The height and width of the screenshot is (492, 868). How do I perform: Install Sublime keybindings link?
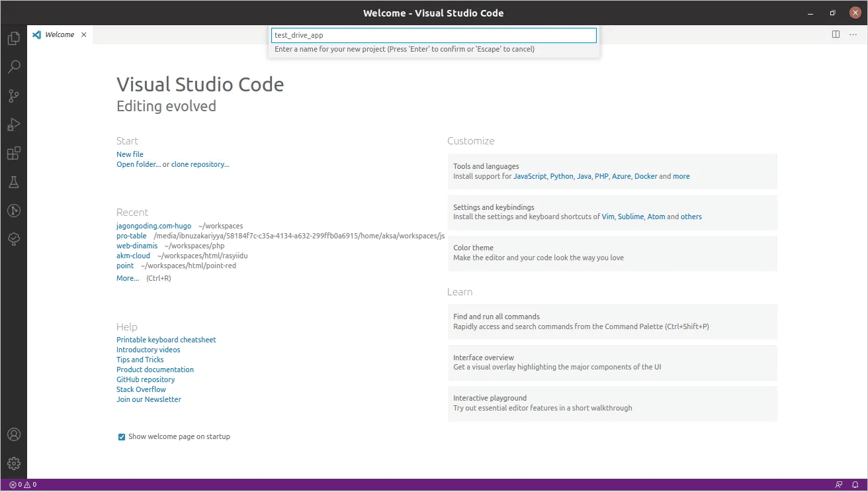pos(630,217)
